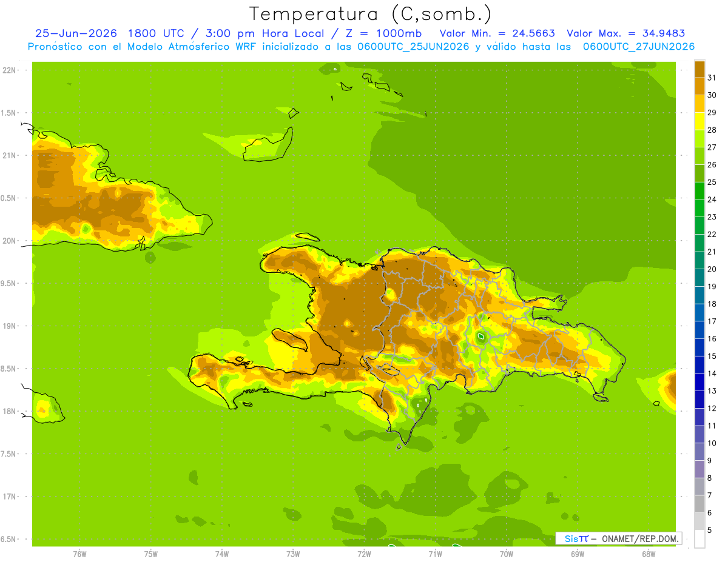Click the legend value '28'
The height and width of the screenshot is (562, 728).
[x=712, y=130]
